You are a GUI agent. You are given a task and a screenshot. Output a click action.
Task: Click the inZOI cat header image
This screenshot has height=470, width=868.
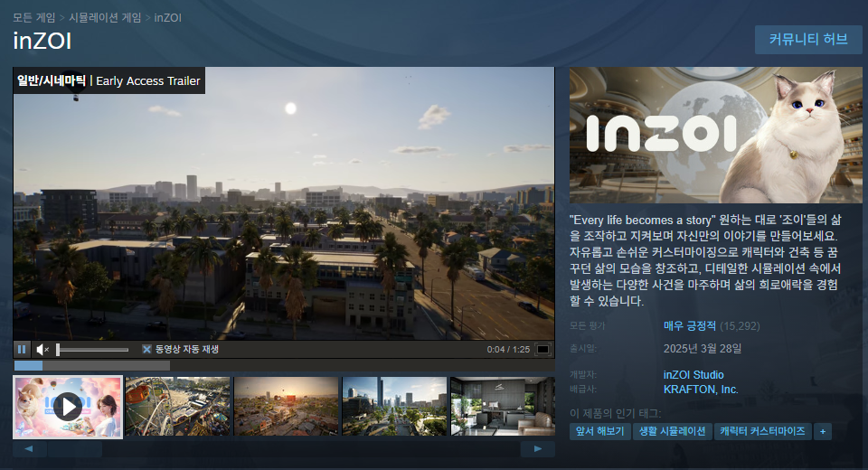point(716,135)
